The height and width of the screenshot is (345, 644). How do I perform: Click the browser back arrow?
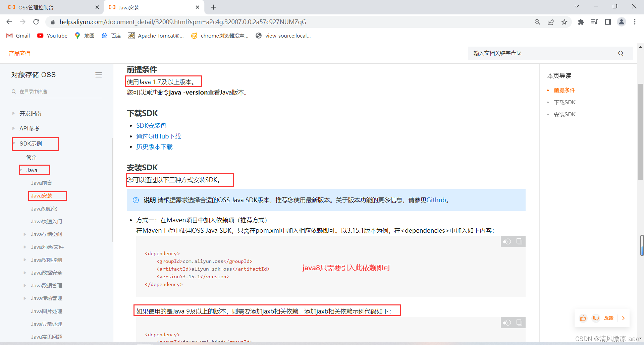[x=9, y=22]
